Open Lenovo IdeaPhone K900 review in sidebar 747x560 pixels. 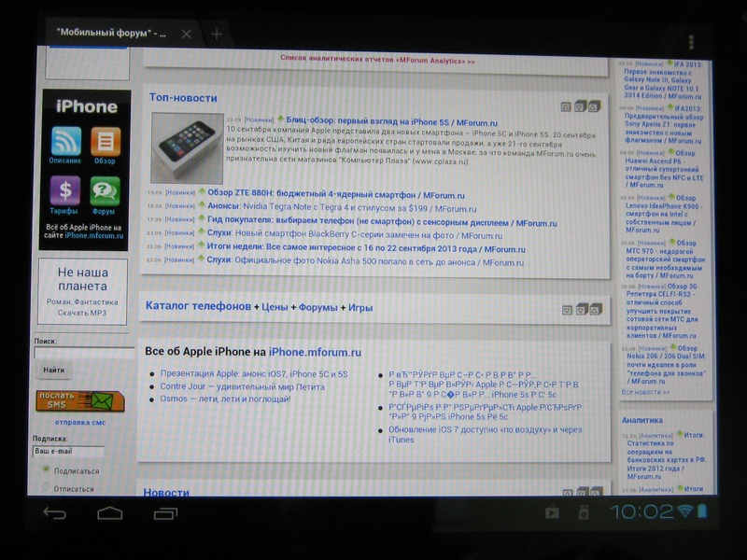coord(663,214)
